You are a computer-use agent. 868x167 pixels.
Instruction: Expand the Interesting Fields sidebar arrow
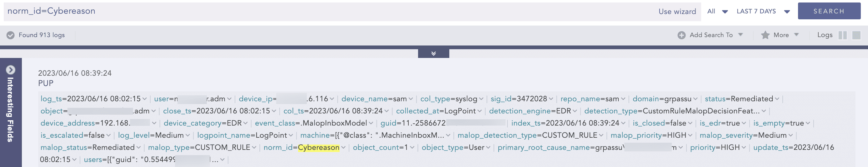coord(10,70)
